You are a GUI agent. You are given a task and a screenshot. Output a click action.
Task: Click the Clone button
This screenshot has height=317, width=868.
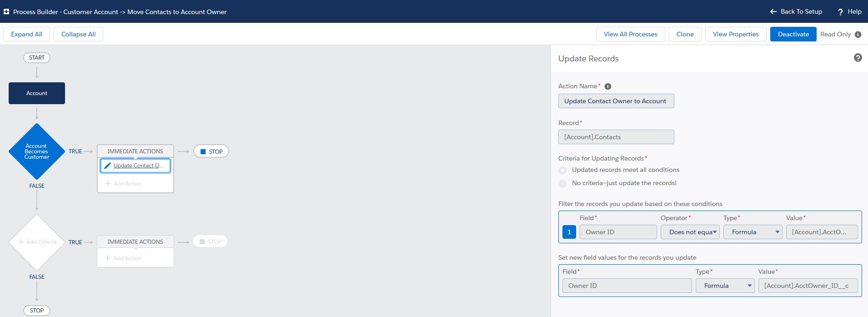pos(685,34)
